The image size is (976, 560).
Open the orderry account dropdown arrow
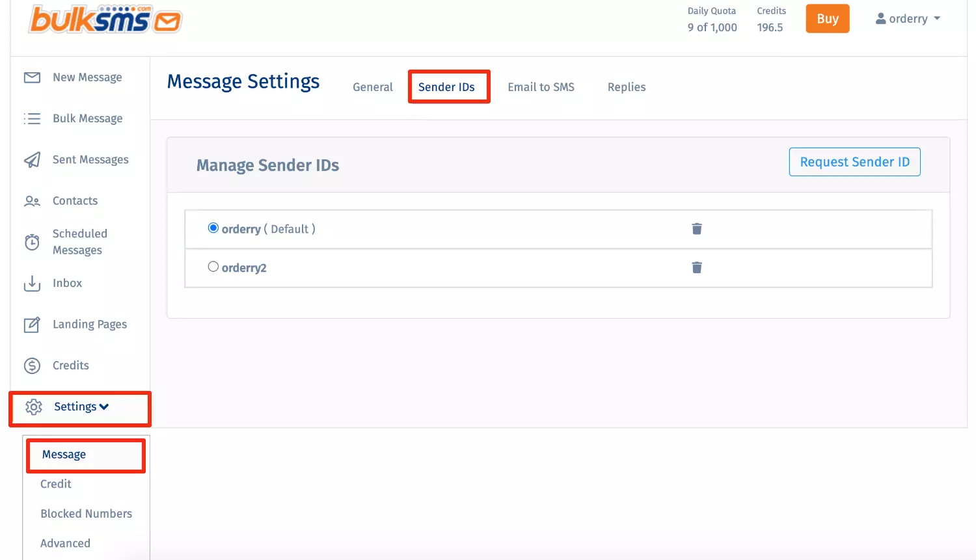(937, 19)
